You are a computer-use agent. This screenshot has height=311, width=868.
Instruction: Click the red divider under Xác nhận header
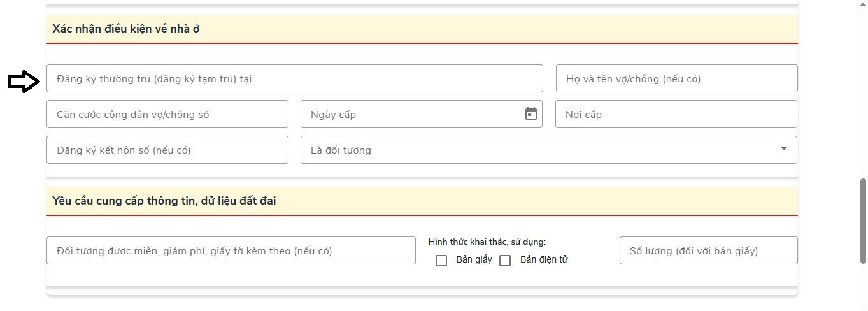pyautogui.click(x=422, y=43)
